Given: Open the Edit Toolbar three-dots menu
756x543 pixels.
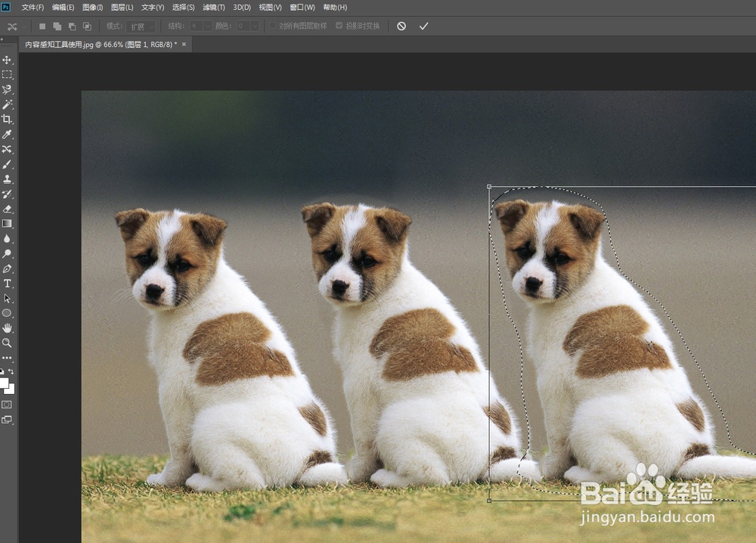Looking at the screenshot, I should click(x=7, y=358).
